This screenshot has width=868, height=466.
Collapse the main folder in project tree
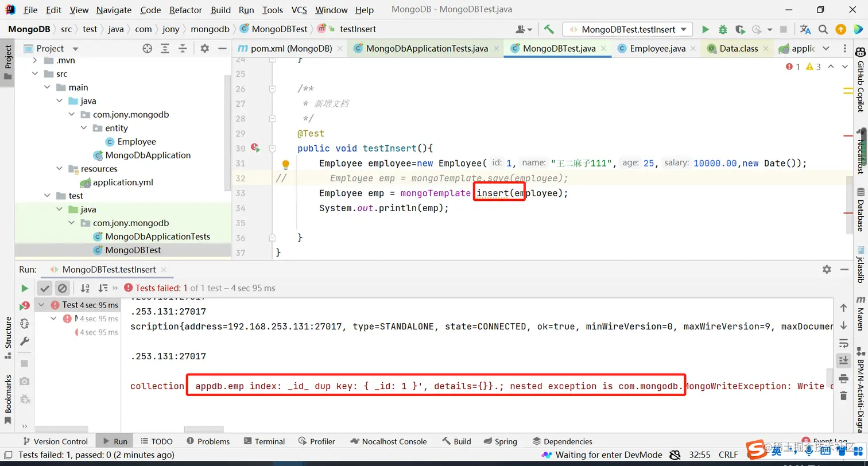pos(47,87)
